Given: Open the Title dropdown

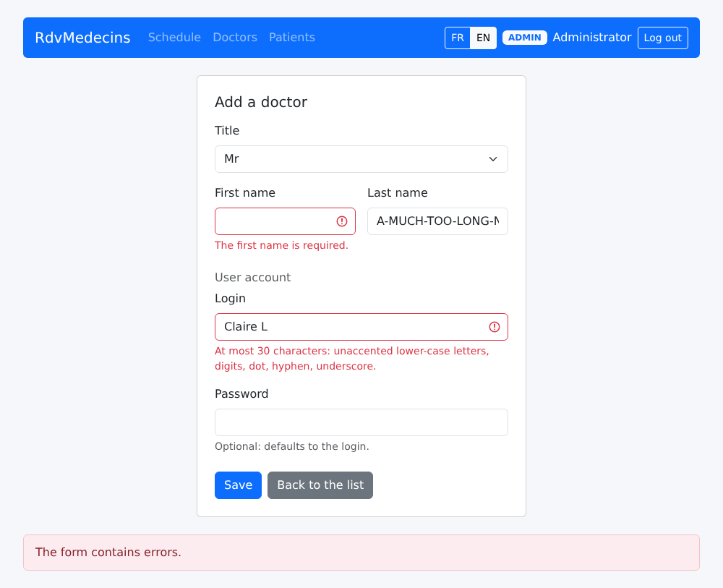Looking at the screenshot, I should coord(361,159).
